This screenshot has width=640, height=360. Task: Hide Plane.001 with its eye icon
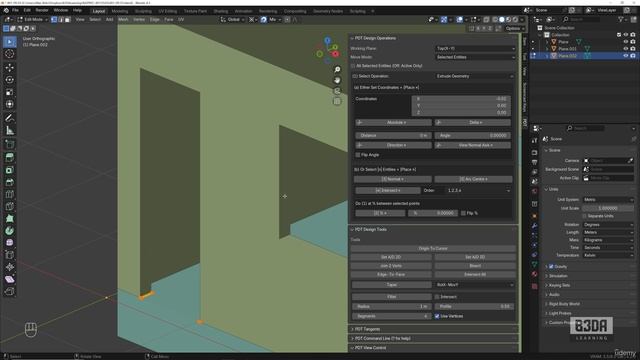click(x=626, y=49)
